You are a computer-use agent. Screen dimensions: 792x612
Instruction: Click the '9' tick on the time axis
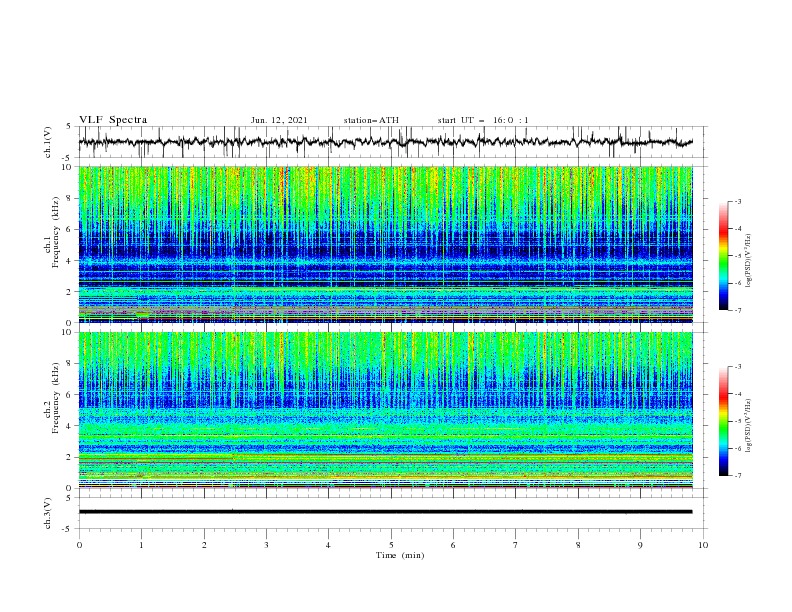[640, 545]
